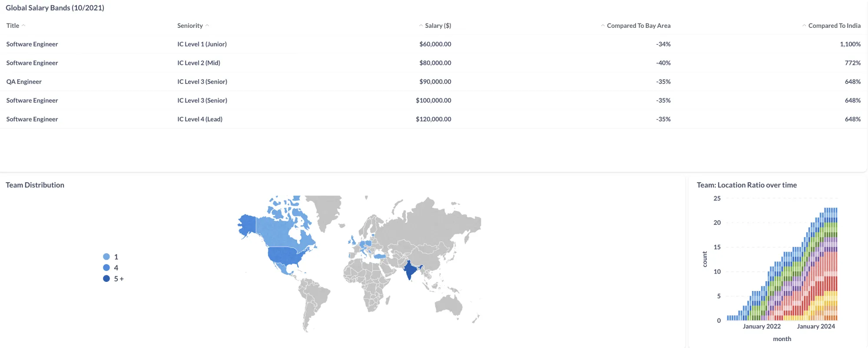Click the sort arrow beside Seniority header
Screen dimensions: 868x348
207,26
